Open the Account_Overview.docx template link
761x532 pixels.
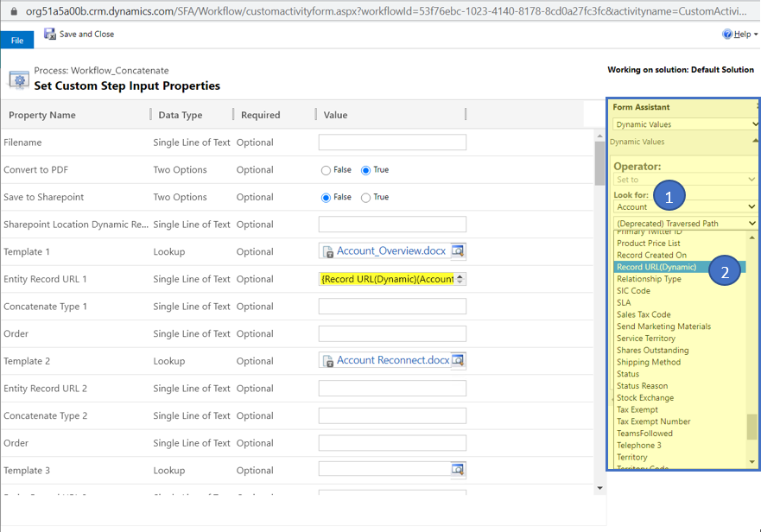(x=391, y=251)
